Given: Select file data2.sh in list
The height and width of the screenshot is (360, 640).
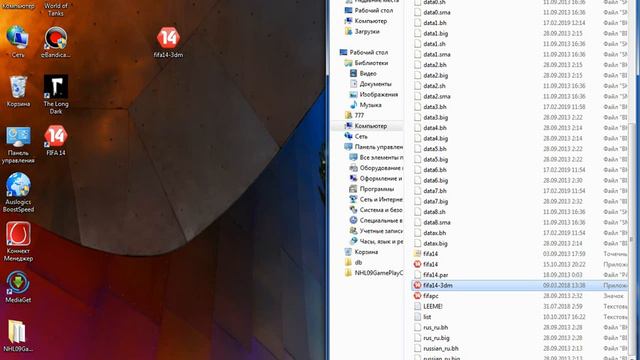Looking at the screenshot, I should (520, 86).
